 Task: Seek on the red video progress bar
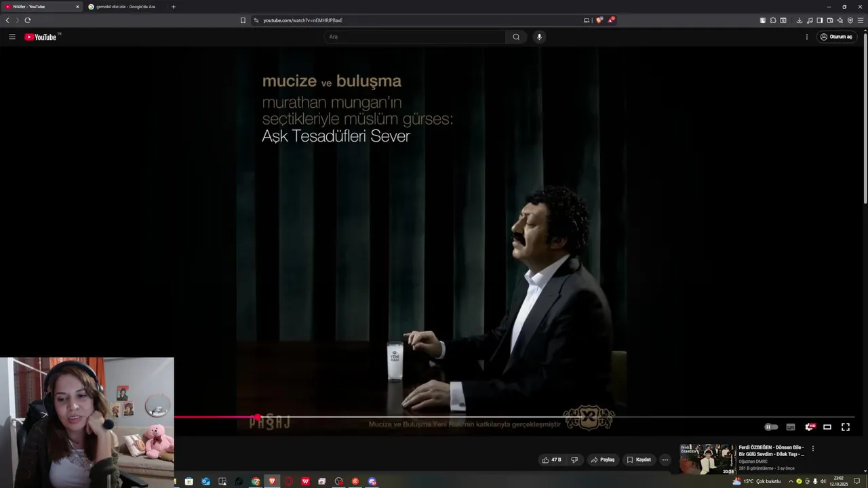tap(515, 417)
